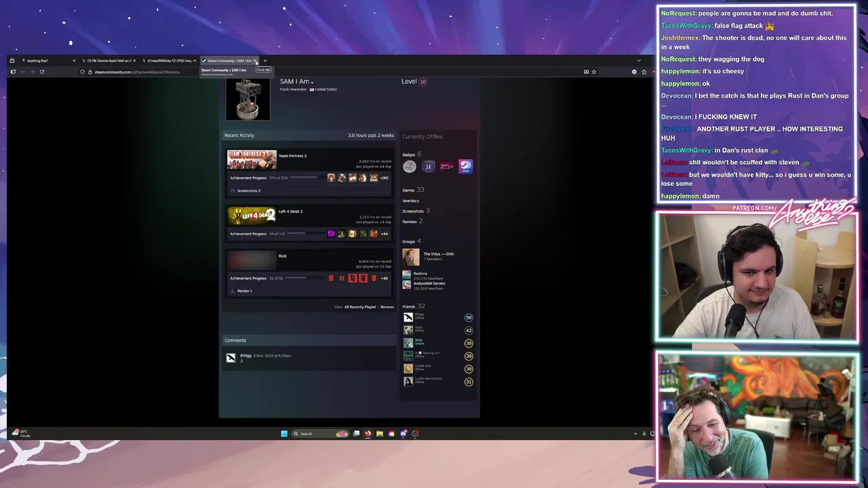
Task: Click Rust achievement progress bar
Action: click(304, 278)
